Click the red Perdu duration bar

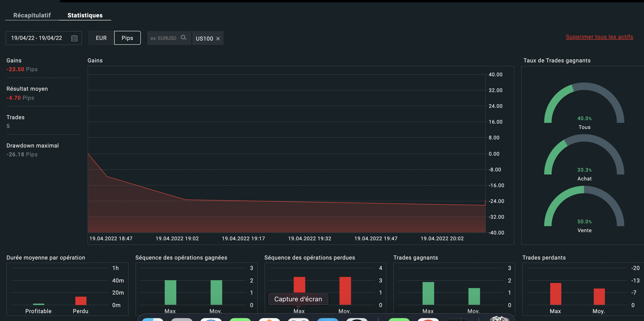coord(81,300)
